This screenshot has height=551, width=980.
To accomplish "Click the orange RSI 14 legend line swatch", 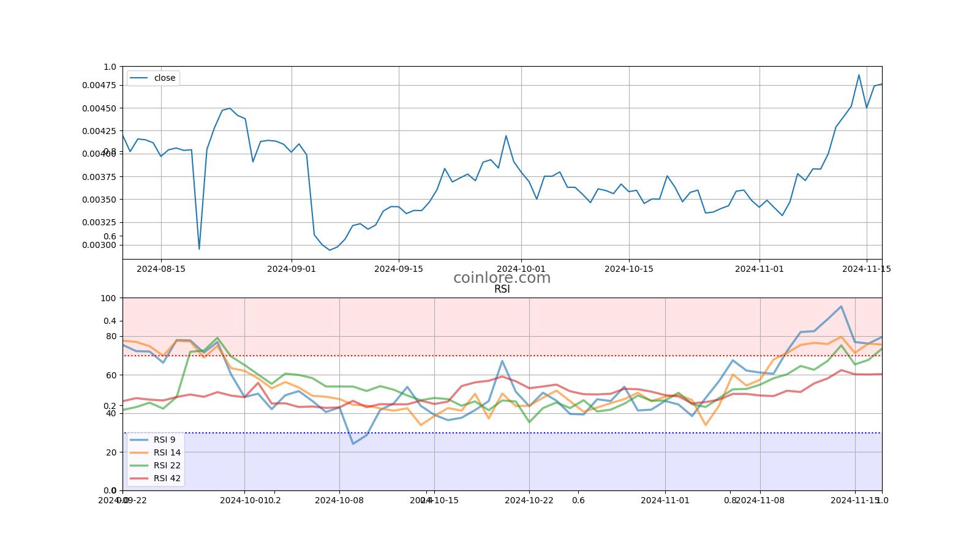I will (140, 452).
